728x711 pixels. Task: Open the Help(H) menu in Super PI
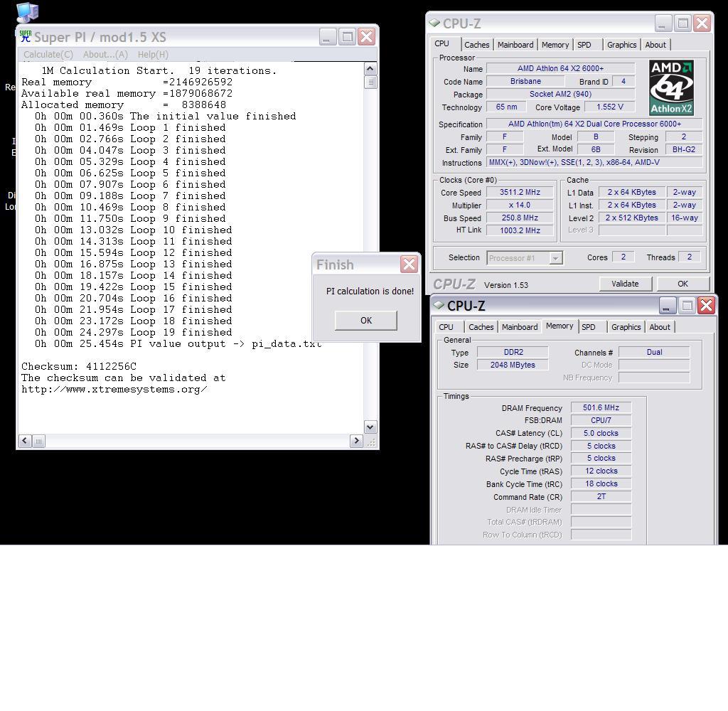[153, 54]
